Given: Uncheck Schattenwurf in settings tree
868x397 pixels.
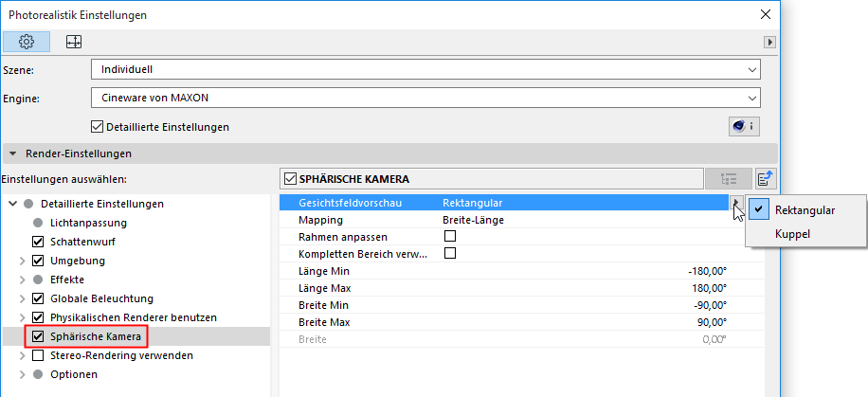Looking at the screenshot, I should pyautogui.click(x=39, y=242).
